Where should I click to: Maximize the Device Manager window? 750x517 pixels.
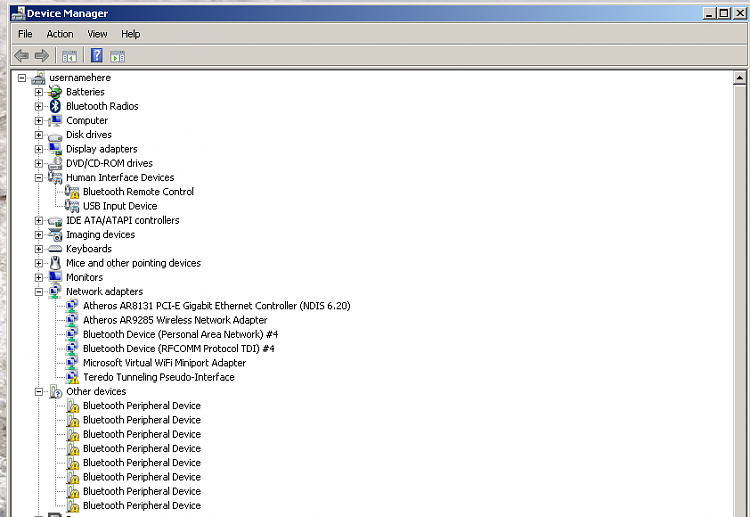[724, 13]
